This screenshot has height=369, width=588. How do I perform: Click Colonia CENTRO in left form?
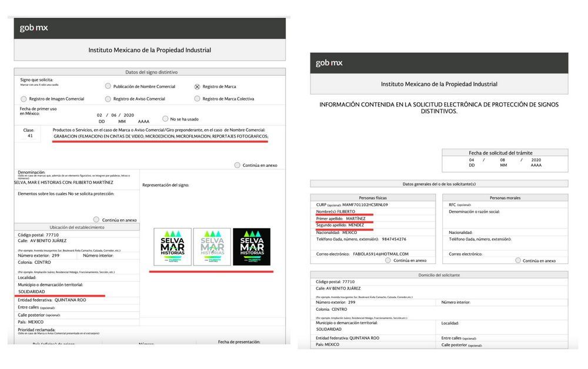34,262
